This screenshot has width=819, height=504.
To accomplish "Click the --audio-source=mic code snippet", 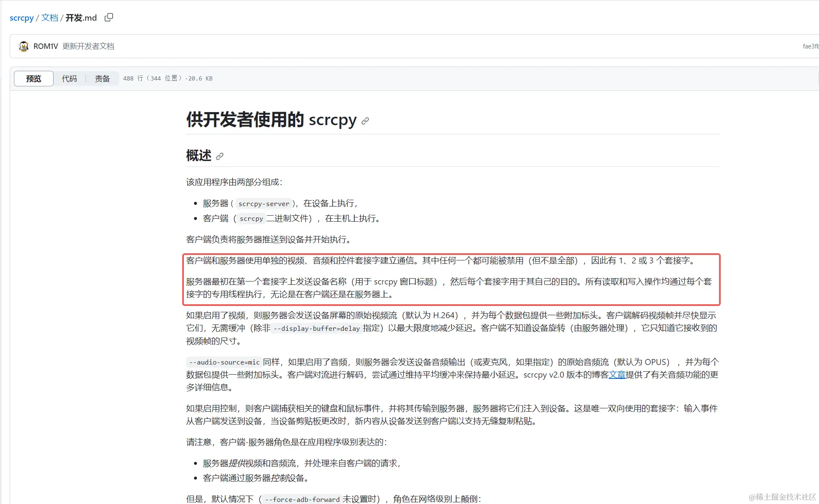I will click(x=224, y=362).
